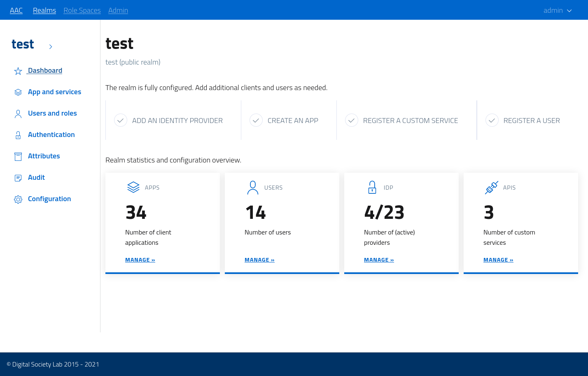
Task: Click REGISTER A USER step
Action: point(532,121)
